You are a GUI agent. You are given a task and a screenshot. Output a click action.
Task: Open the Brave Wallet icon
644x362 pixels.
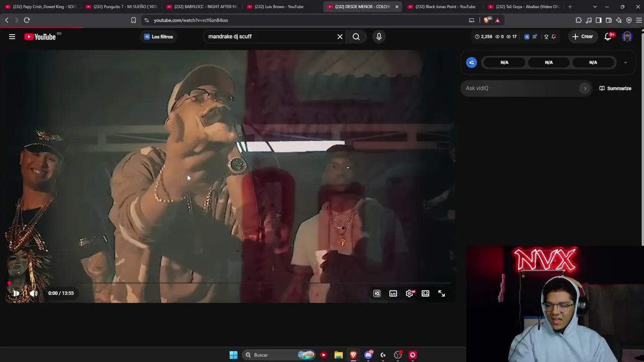tap(609, 20)
